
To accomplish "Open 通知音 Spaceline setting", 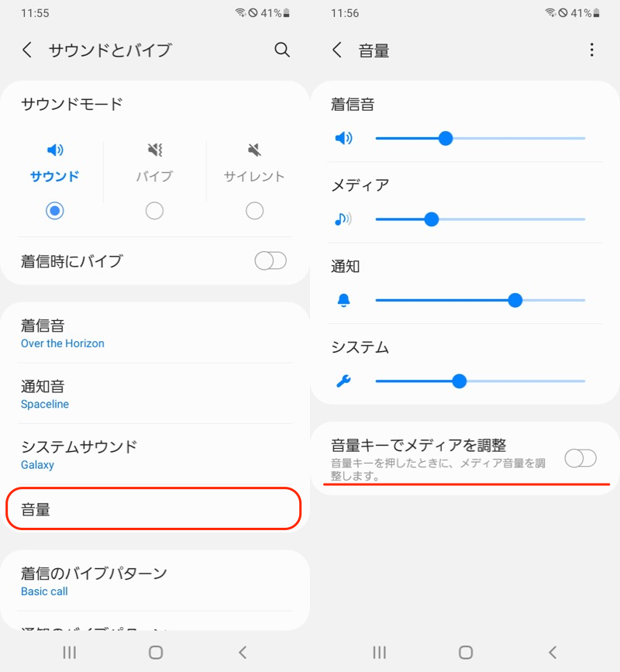I will [155, 394].
